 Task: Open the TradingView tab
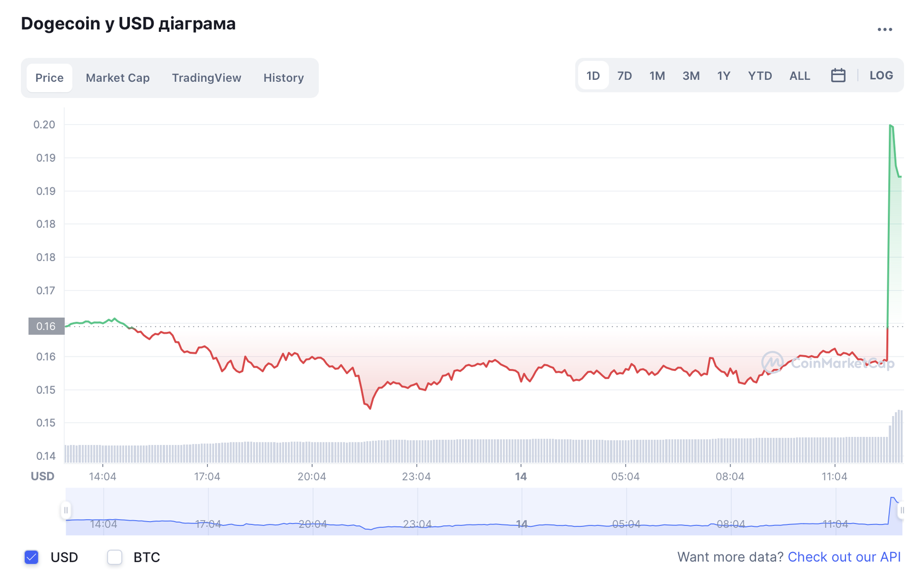206,78
